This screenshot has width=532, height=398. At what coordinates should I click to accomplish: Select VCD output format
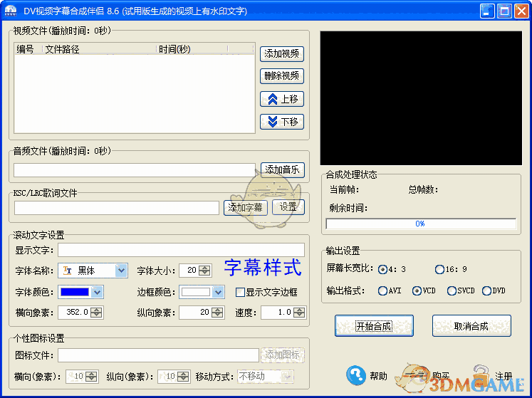coord(417,290)
